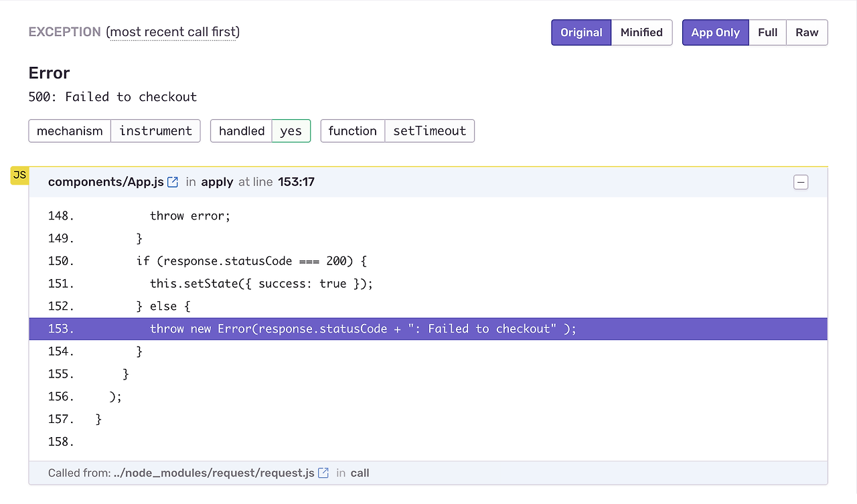
Task: Click the Error exception title
Action: [x=50, y=73]
